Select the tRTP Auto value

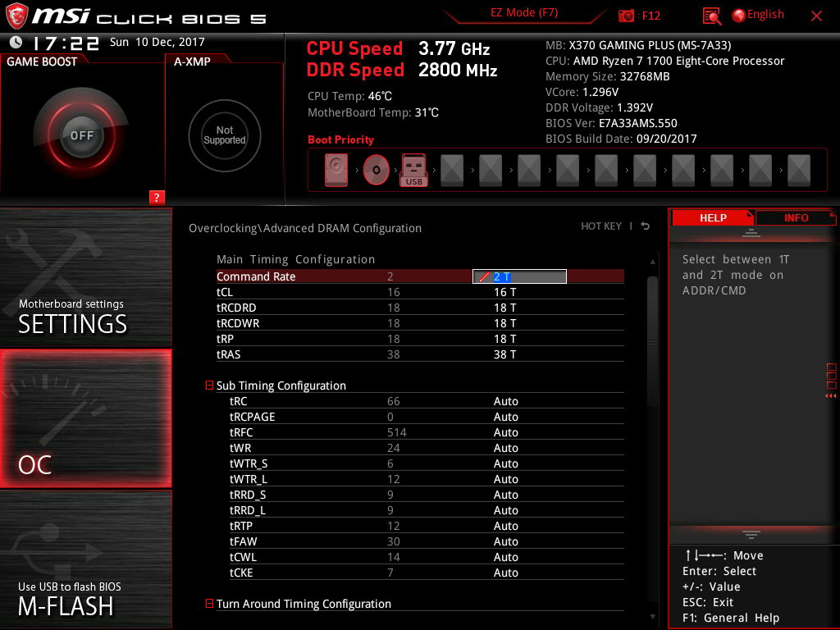505,526
